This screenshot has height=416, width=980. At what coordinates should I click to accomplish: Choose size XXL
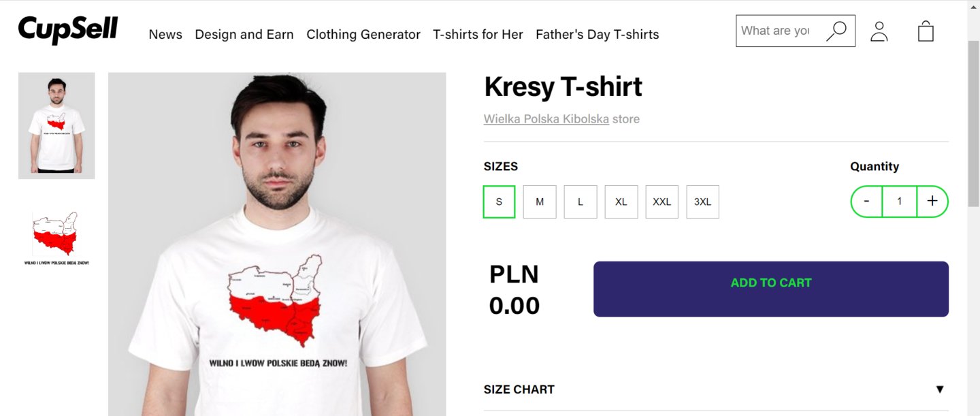[x=662, y=202]
